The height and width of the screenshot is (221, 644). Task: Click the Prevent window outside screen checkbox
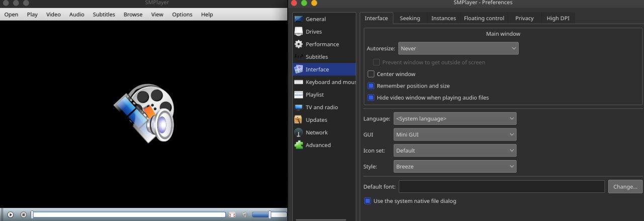(x=376, y=62)
